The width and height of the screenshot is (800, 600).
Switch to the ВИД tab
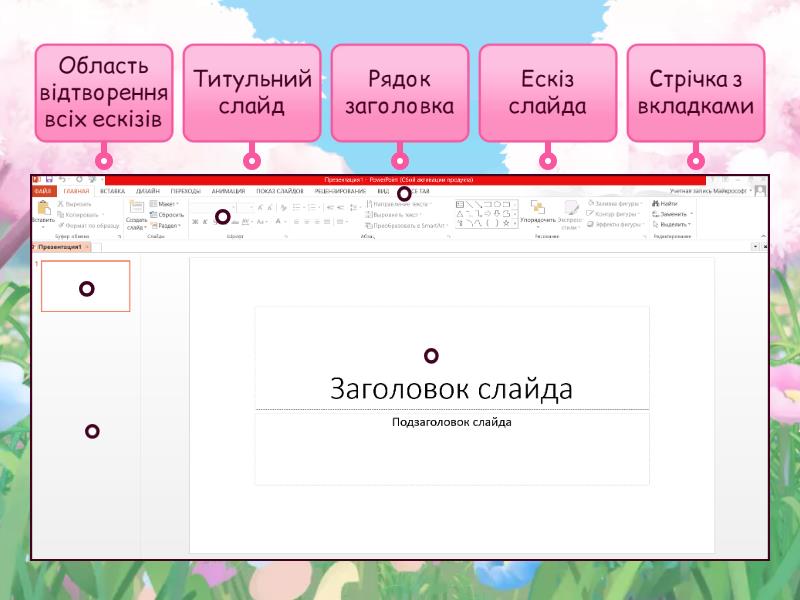[x=383, y=191]
